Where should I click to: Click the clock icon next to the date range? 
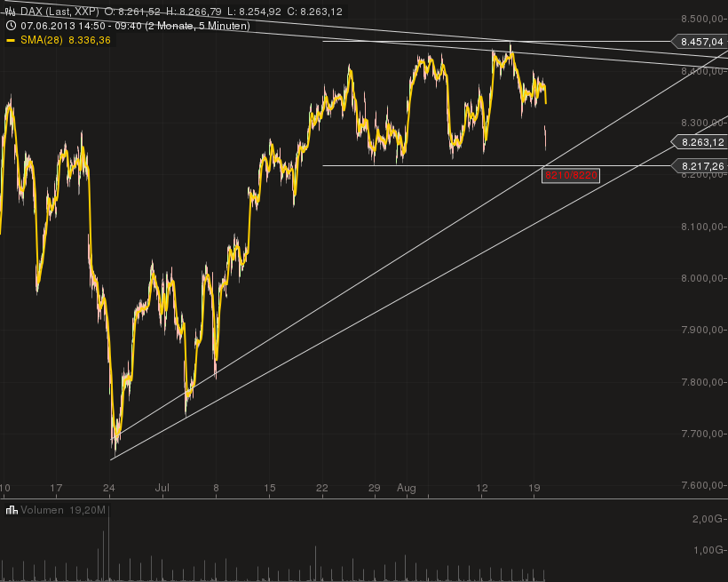click(x=10, y=26)
